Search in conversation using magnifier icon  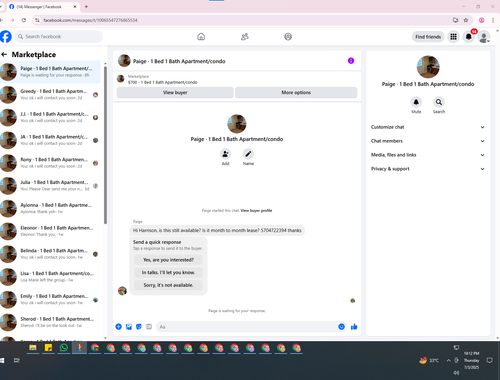(439, 102)
